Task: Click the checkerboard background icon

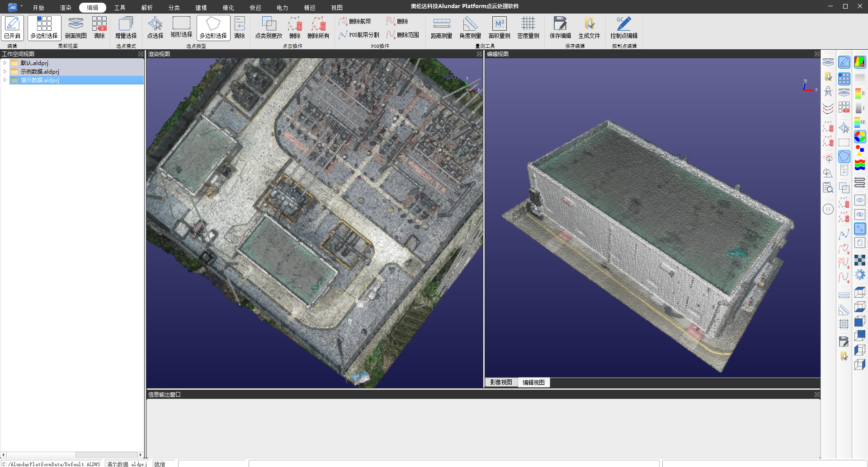Action: pyautogui.click(x=860, y=260)
